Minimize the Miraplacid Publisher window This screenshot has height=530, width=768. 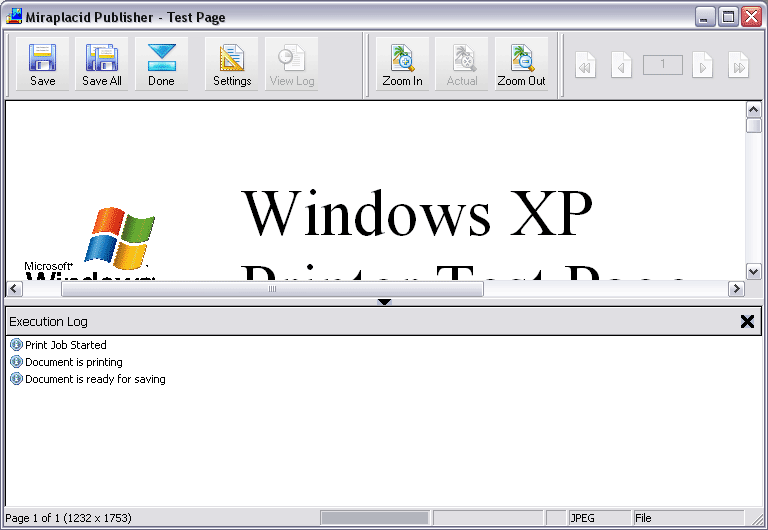coord(705,17)
